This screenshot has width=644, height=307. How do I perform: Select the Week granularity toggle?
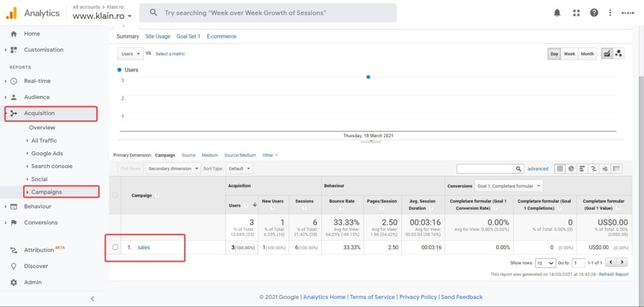click(570, 54)
